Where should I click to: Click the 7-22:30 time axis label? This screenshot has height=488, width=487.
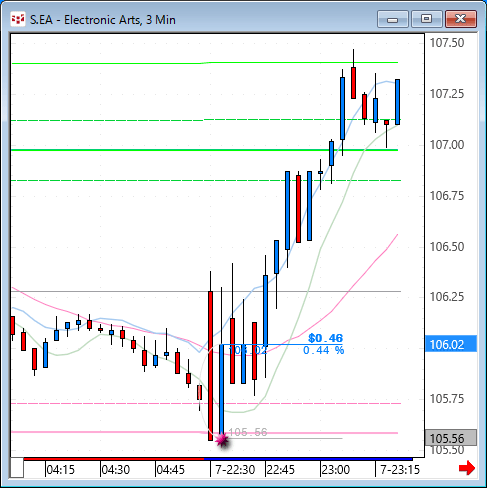(x=235, y=470)
